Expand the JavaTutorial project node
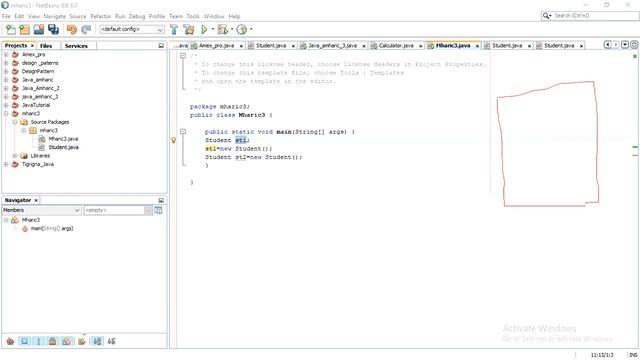The image size is (640, 360). (x=6, y=105)
